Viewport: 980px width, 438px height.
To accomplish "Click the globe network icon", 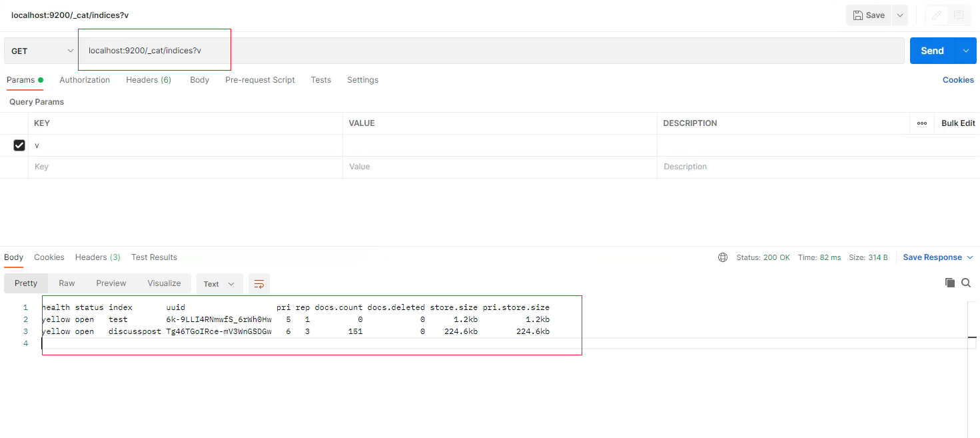I will [723, 257].
